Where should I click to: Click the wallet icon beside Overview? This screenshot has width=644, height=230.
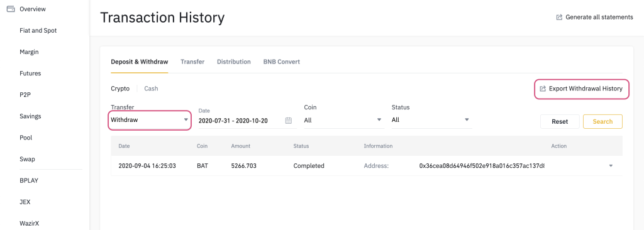(11, 9)
